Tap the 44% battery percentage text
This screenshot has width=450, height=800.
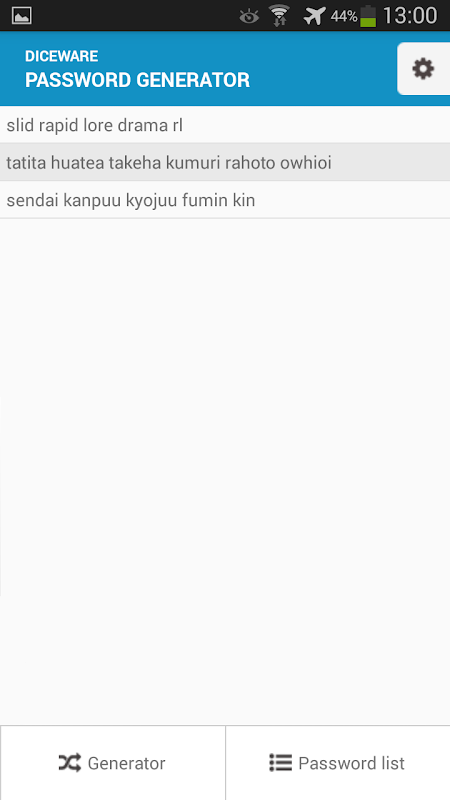343,16
